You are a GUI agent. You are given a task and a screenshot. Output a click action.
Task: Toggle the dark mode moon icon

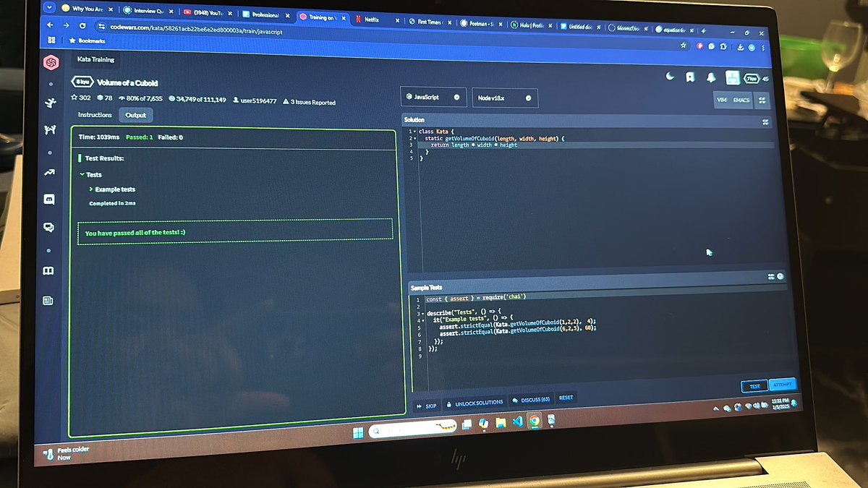tap(669, 76)
